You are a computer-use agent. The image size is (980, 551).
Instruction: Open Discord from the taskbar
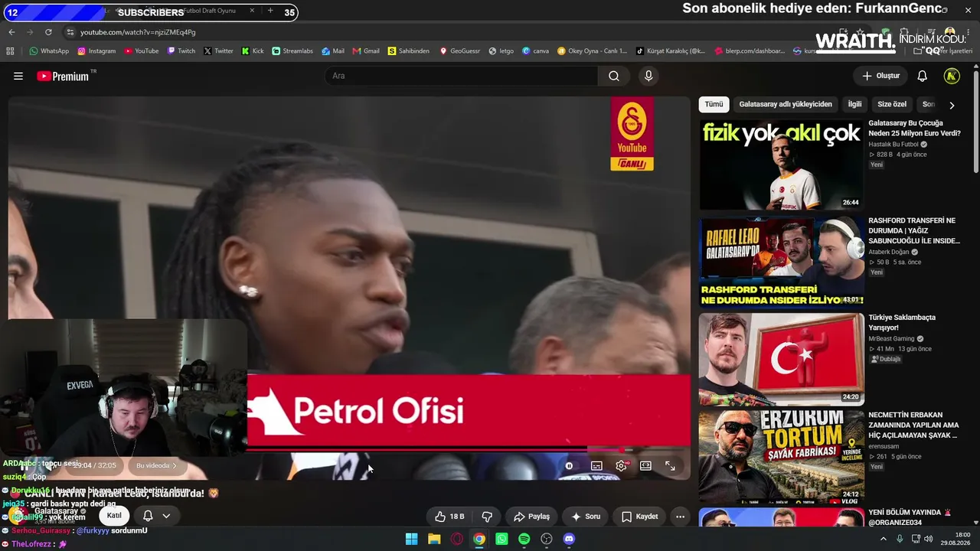pos(569,539)
